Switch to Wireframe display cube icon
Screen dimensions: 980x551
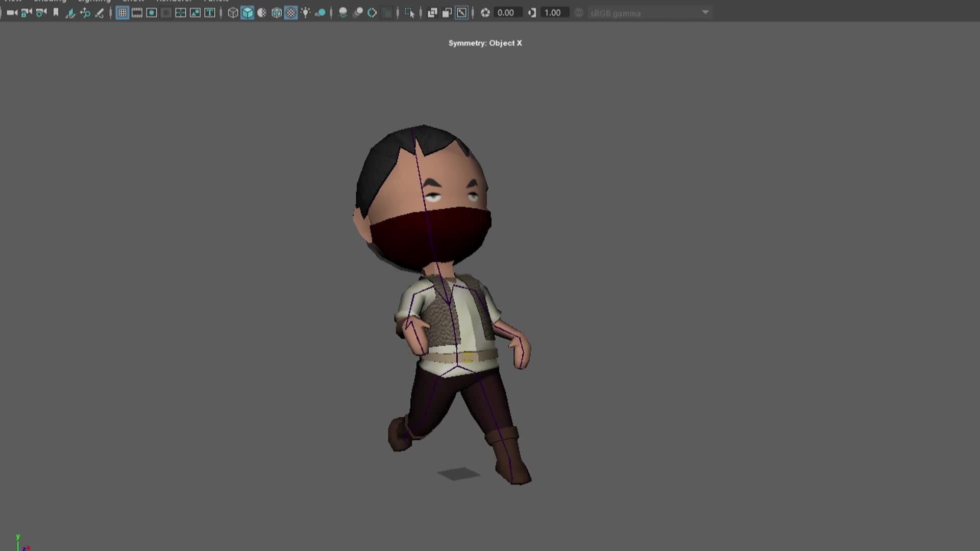pyautogui.click(x=233, y=13)
